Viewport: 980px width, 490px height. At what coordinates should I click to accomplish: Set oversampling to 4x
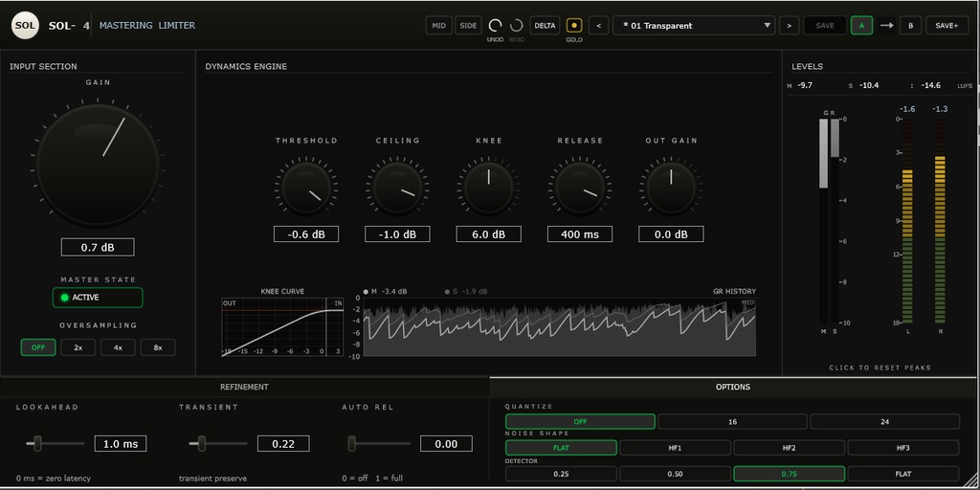coord(118,347)
